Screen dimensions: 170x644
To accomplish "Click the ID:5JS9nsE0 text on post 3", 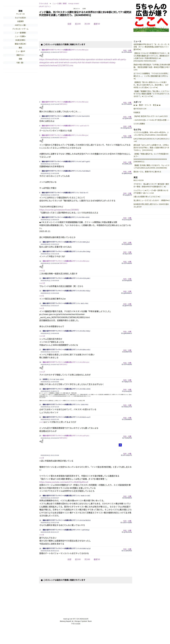I will [127, 119].
